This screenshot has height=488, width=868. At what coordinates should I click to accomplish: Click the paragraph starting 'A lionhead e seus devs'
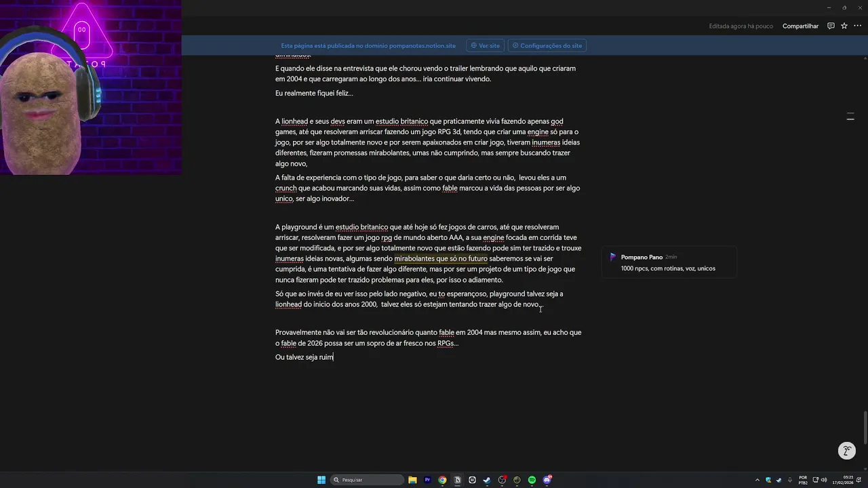coord(429,142)
